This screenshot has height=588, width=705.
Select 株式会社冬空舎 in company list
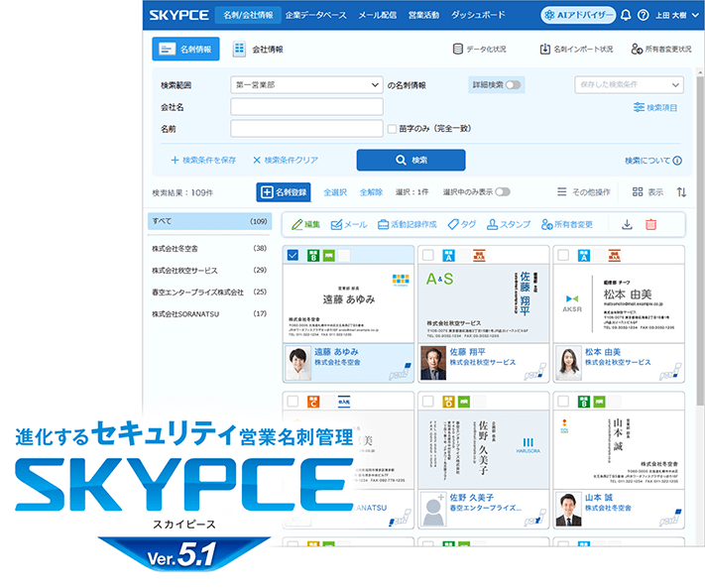[x=209, y=249]
